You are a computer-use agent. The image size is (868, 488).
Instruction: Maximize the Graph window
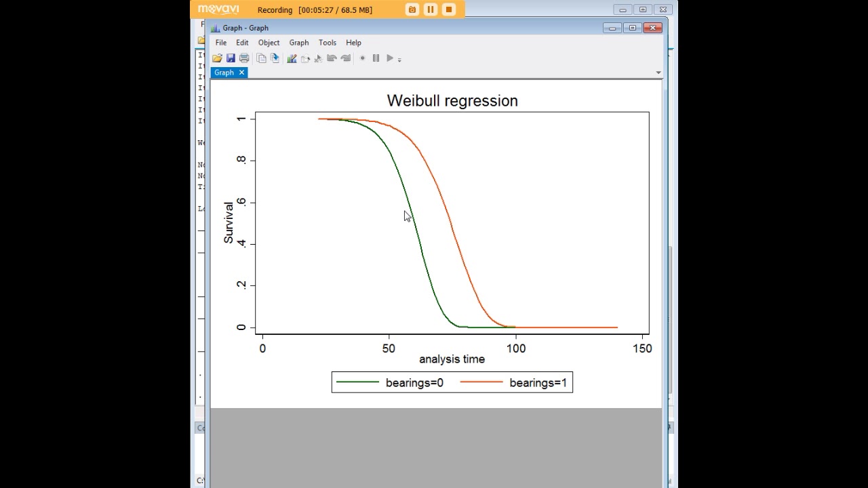633,28
